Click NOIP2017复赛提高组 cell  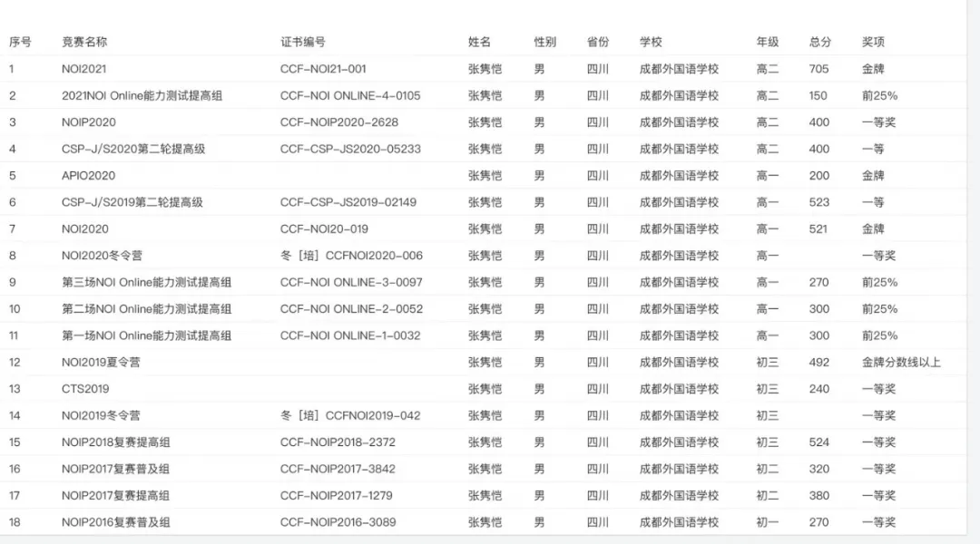tap(115, 496)
